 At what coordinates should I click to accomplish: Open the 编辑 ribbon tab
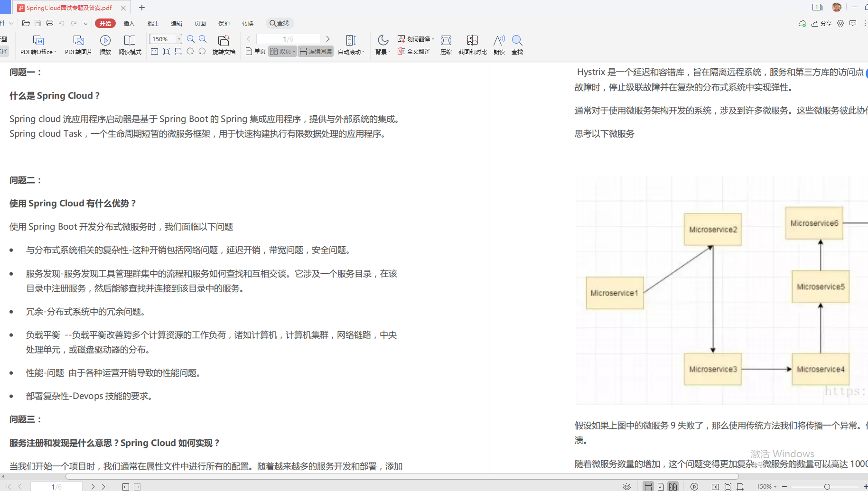[x=177, y=23]
